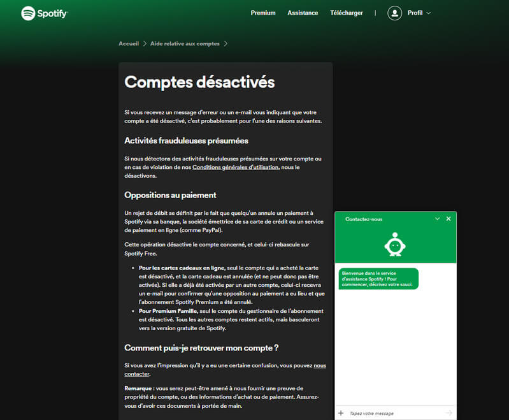Image resolution: width=509 pixels, height=420 pixels.
Task: Follow the 'nous contacter' link
Action: pyautogui.click(x=319, y=366)
